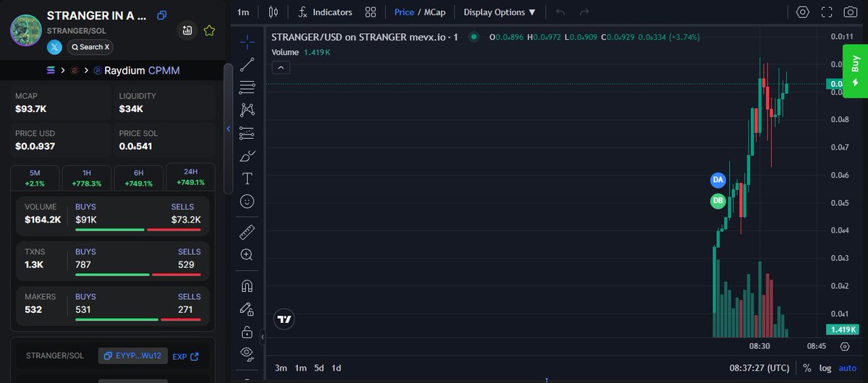
Task: Click the Raydium CPMM pool label
Action: click(142, 70)
